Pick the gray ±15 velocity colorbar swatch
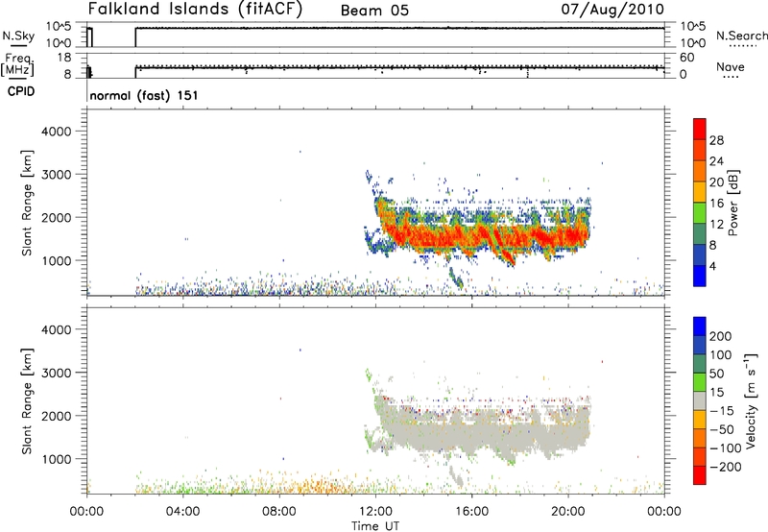Viewport: 768px width, 532px height. [x=700, y=401]
